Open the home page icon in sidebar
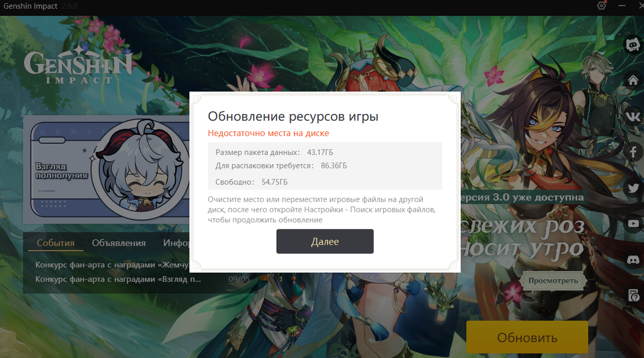 (x=633, y=80)
